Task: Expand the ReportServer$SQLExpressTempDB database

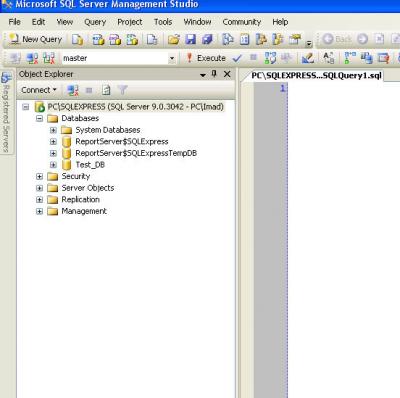Action: [53, 153]
